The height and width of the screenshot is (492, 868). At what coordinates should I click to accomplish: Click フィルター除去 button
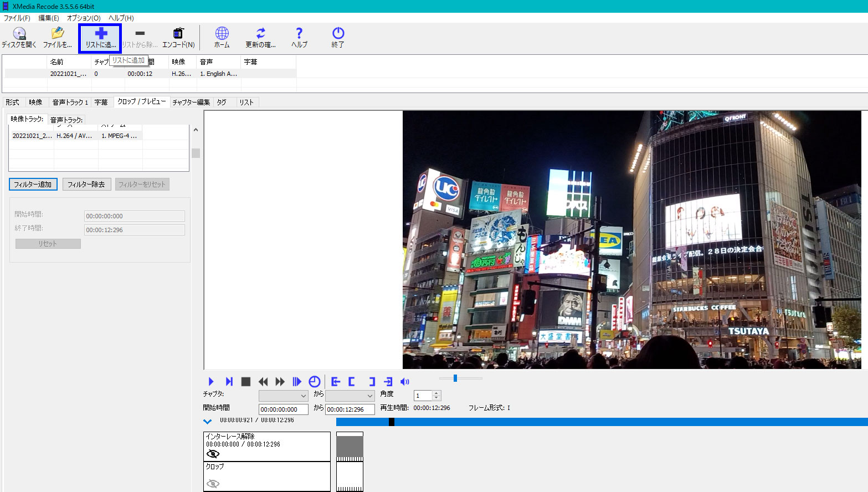point(86,184)
